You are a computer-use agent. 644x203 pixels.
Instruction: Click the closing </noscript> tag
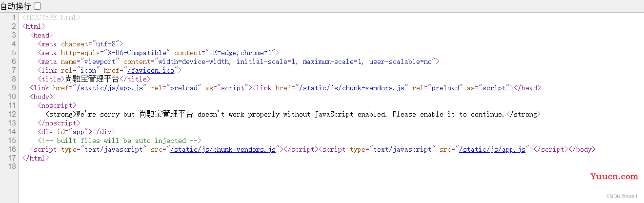[59, 123]
